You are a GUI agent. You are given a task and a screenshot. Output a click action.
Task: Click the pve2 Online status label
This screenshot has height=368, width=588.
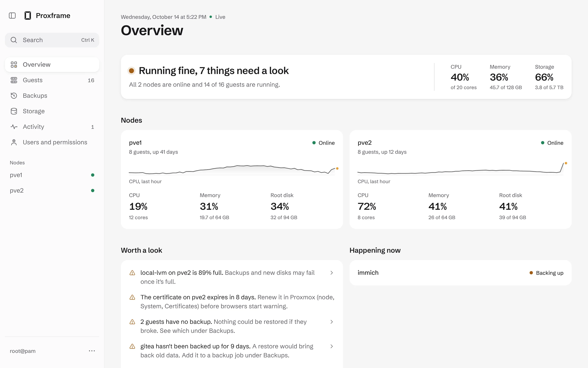tap(552, 143)
